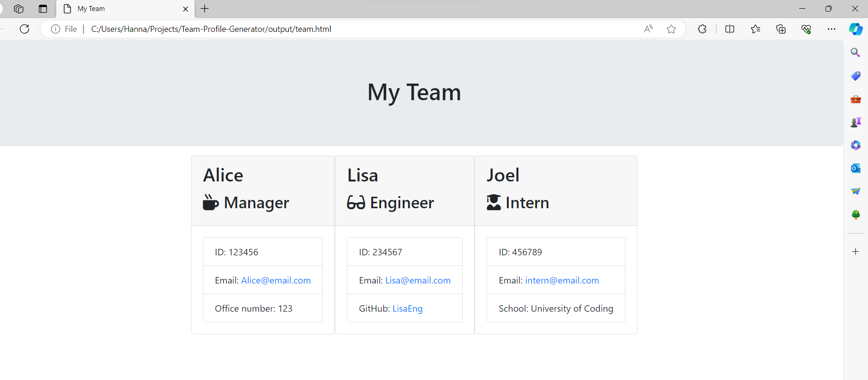The width and height of the screenshot is (868, 380).
Task: Click Joel's name in card header
Action: coord(503,175)
